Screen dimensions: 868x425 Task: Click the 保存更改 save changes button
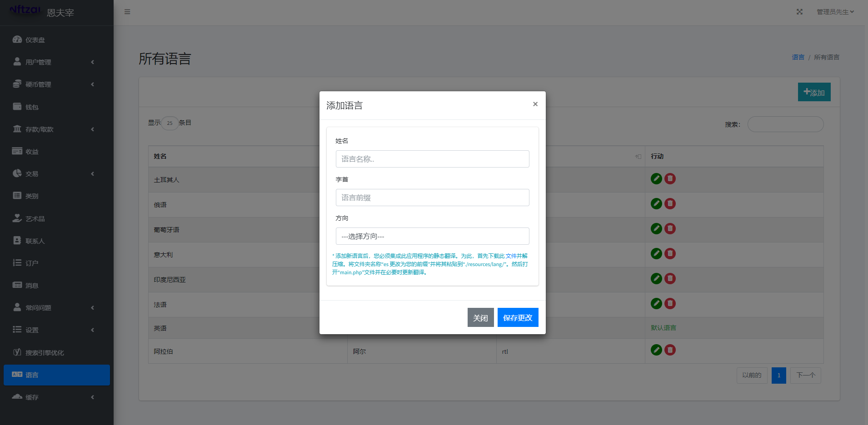tap(518, 317)
